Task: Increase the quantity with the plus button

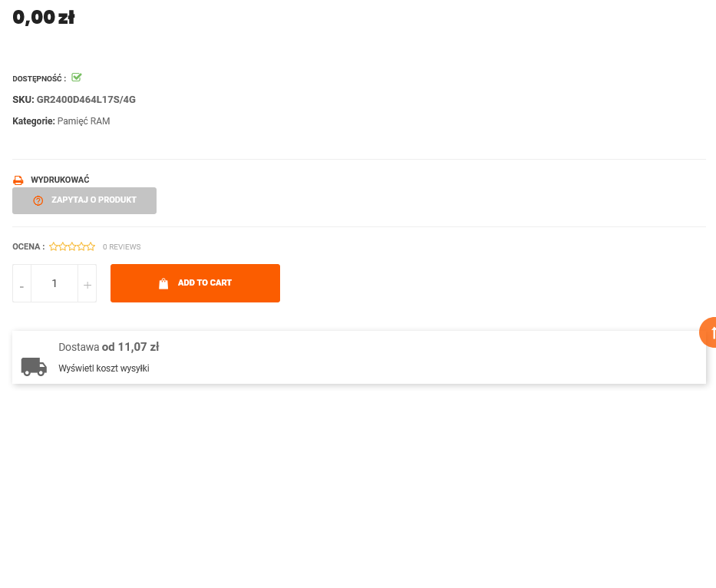Action: 87,284
